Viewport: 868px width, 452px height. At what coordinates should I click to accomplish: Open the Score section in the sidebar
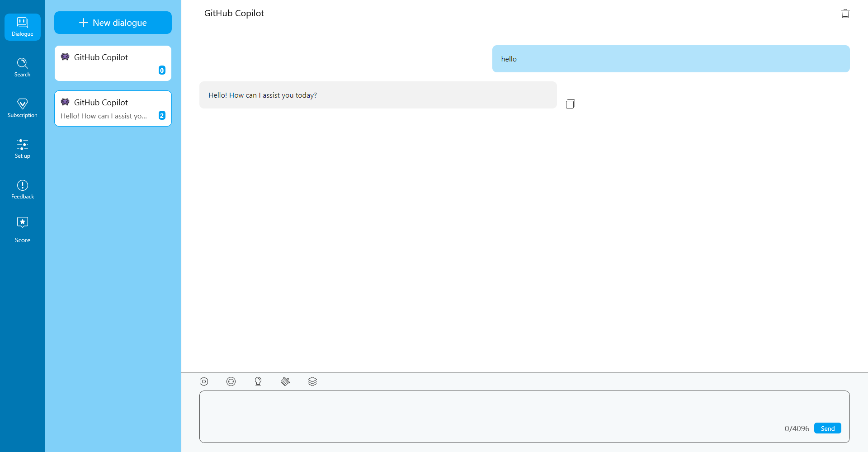pos(23,231)
